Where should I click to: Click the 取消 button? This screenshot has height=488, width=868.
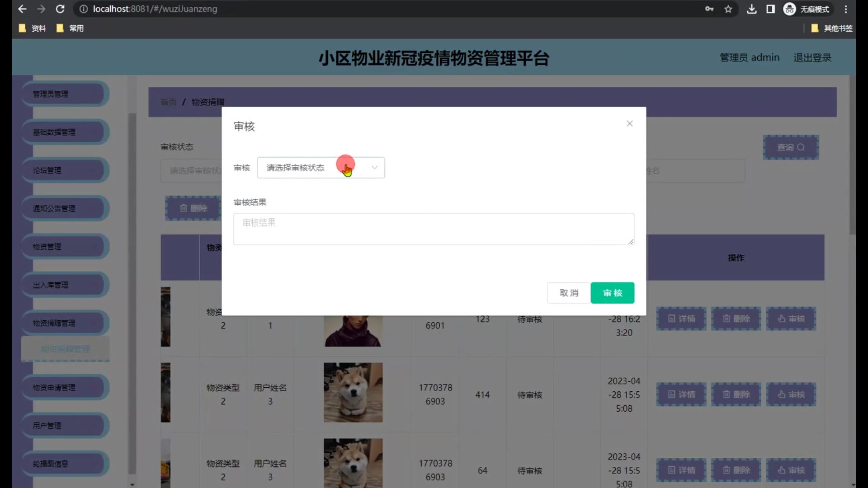pyautogui.click(x=569, y=293)
